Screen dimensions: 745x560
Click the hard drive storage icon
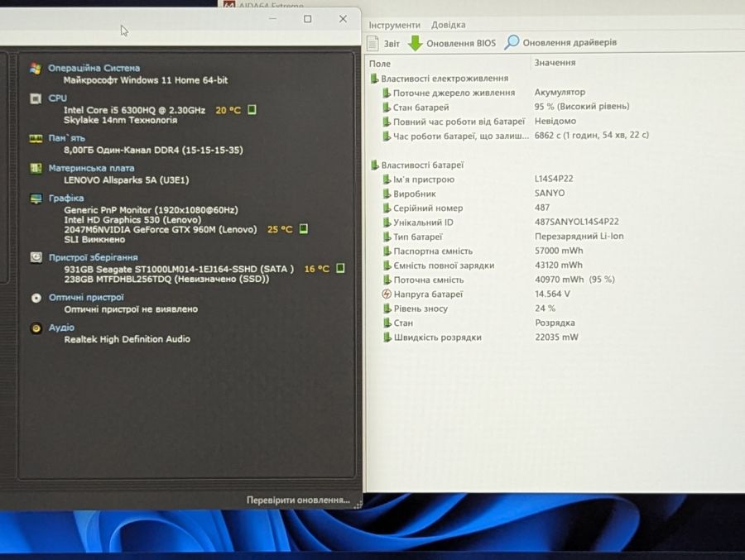click(36, 257)
